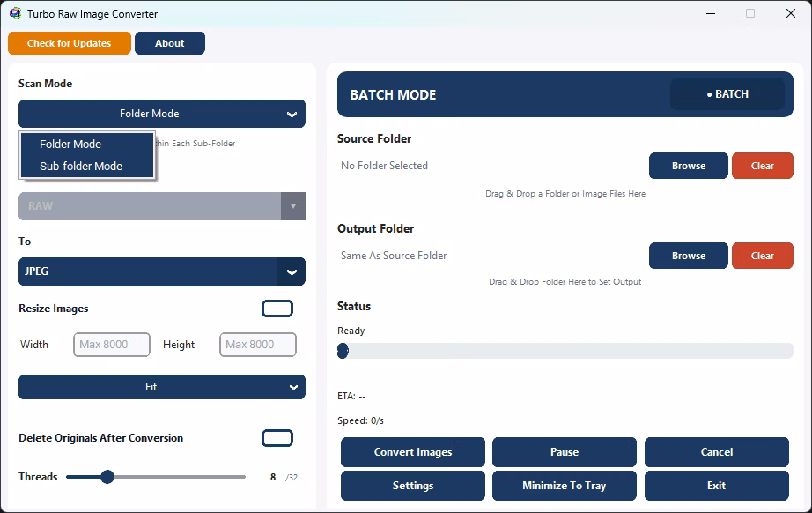Clear the Source Folder selection

(x=763, y=166)
